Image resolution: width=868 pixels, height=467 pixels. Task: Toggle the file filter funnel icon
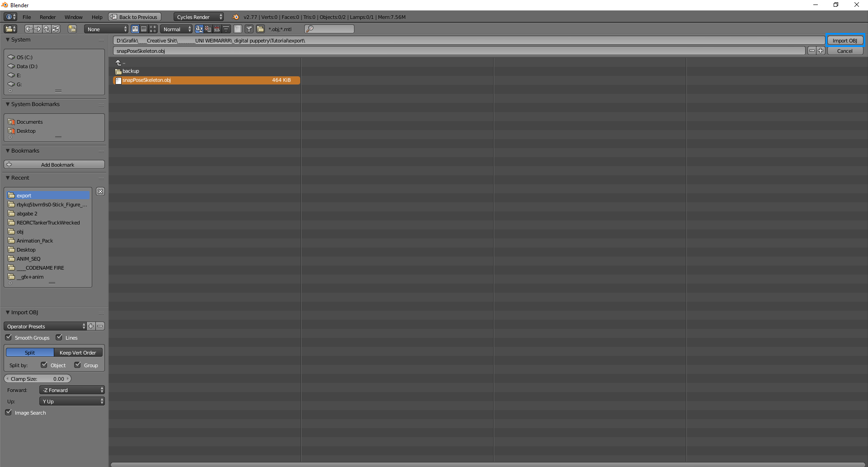coord(249,29)
